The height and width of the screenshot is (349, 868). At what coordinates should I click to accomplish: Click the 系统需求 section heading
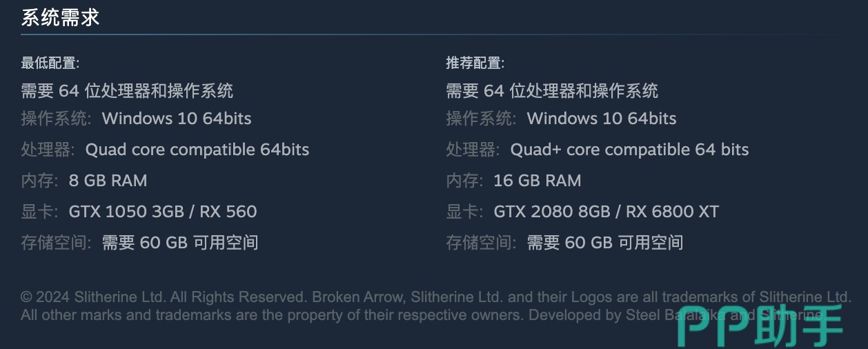pyautogui.click(x=61, y=18)
